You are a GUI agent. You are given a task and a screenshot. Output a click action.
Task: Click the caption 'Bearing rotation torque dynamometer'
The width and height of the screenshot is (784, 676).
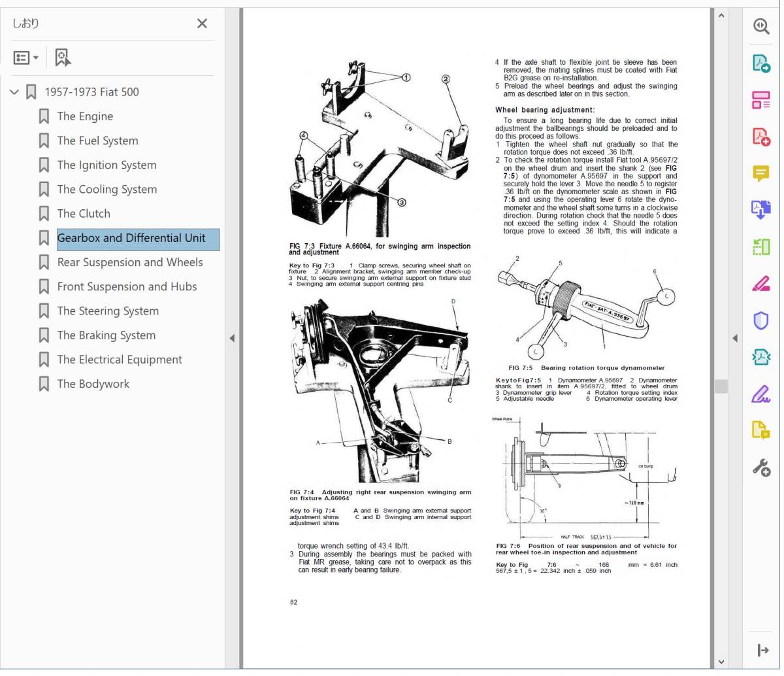602,368
